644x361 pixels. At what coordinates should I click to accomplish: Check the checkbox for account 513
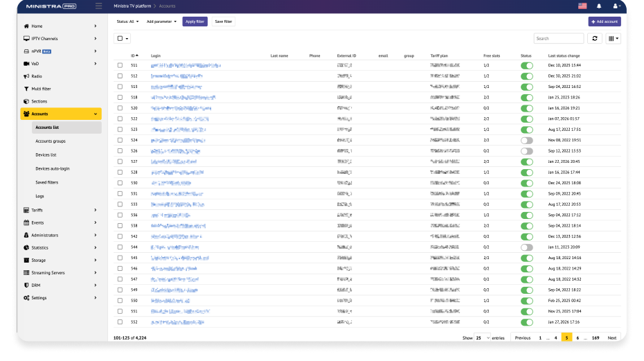pos(120,87)
